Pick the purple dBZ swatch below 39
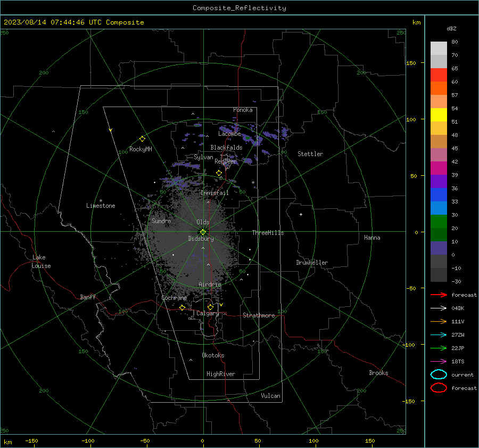Image resolution: width=479 pixels, height=448 pixels. [439, 182]
